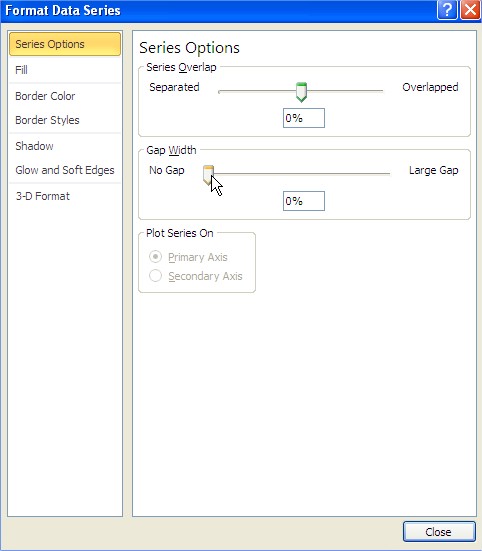Select the Series Options category
This screenshot has width=482, height=551.
[x=65, y=44]
